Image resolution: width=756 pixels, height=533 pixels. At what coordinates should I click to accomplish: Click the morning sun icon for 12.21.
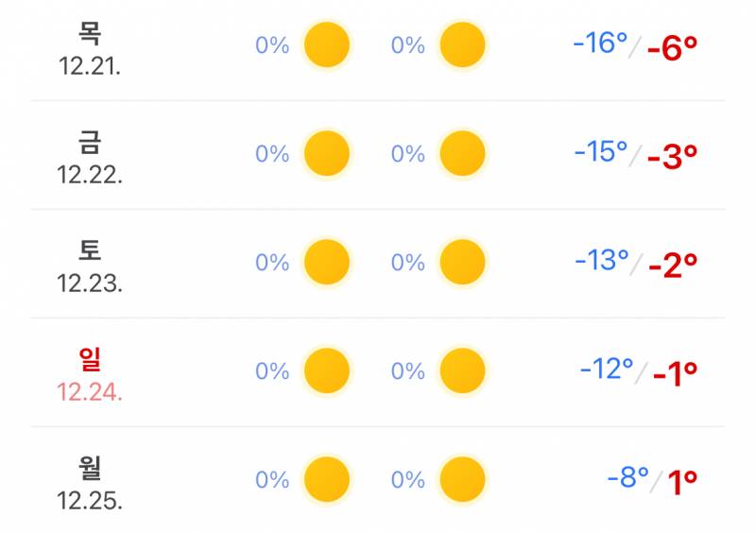coord(327,44)
